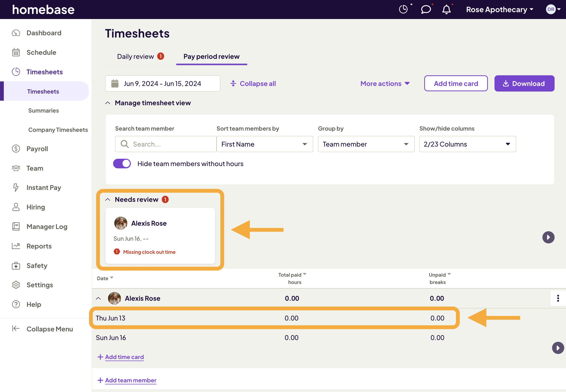Open Summaries in the sidebar menu
The height and width of the screenshot is (392, 566).
44,111
